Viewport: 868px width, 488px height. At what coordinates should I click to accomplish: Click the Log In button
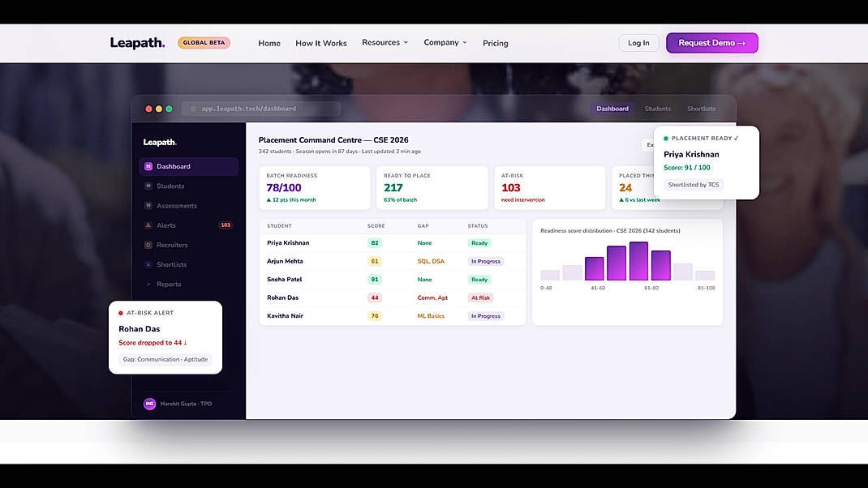tap(638, 43)
